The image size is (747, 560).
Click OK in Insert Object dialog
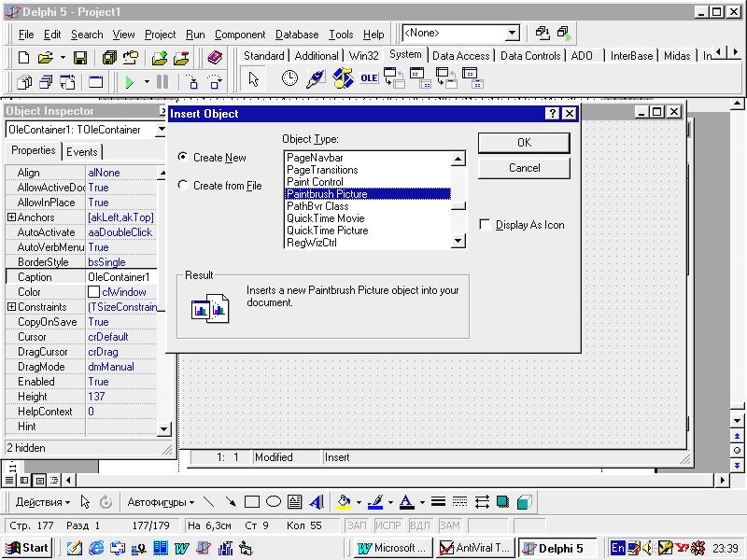point(524,143)
